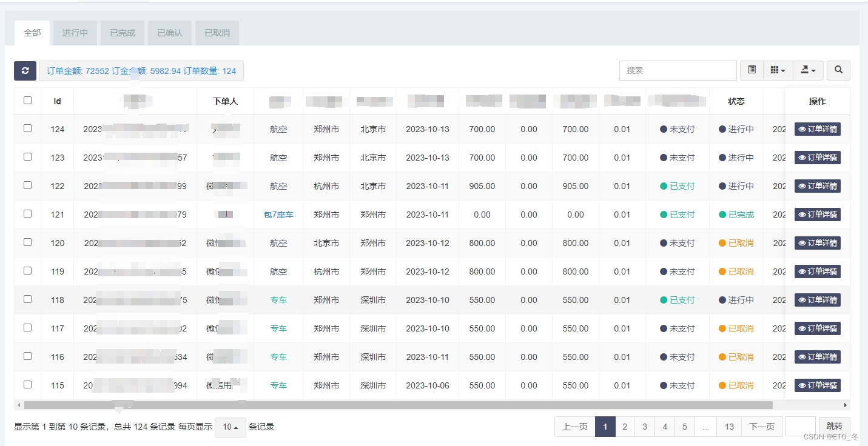Select page 1 in pagination
868x446 pixels.
click(x=605, y=427)
